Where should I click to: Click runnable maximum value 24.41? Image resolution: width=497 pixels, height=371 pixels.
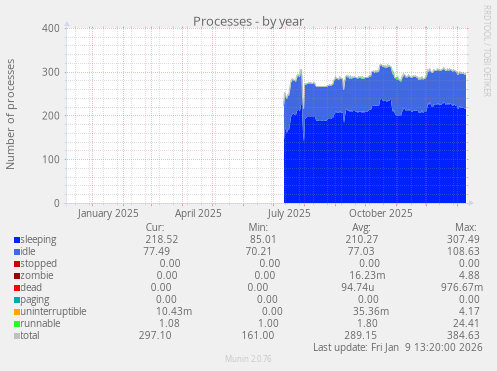coord(466,323)
